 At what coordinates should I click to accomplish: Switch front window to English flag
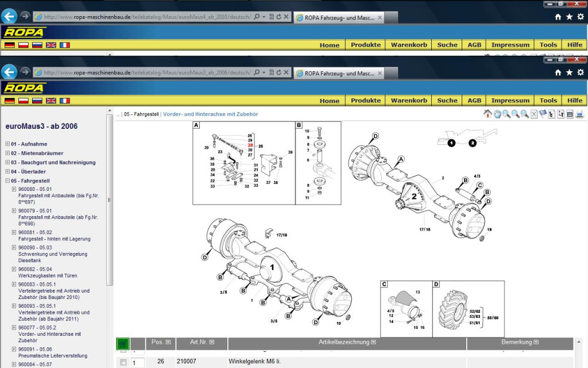click(x=51, y=101)
